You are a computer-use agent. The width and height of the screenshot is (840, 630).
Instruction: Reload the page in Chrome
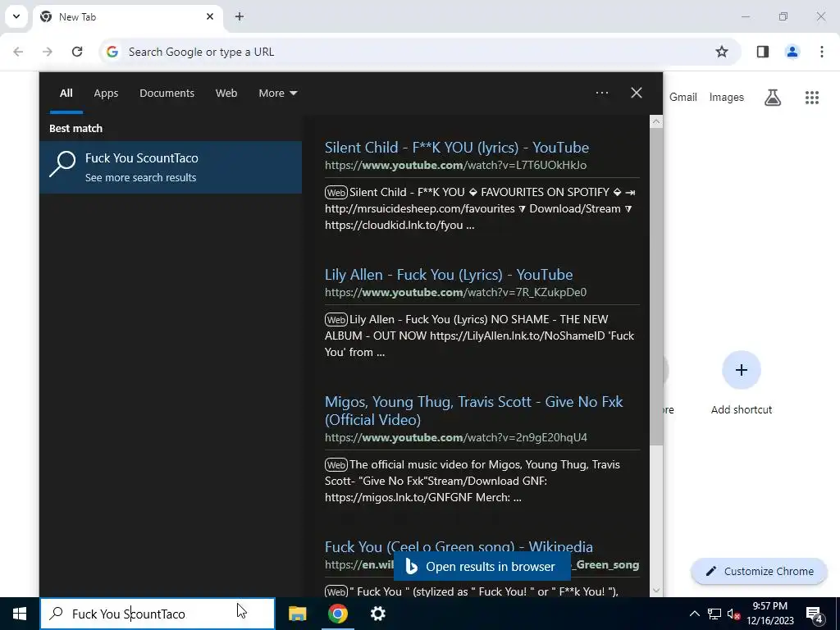(77, 52)
